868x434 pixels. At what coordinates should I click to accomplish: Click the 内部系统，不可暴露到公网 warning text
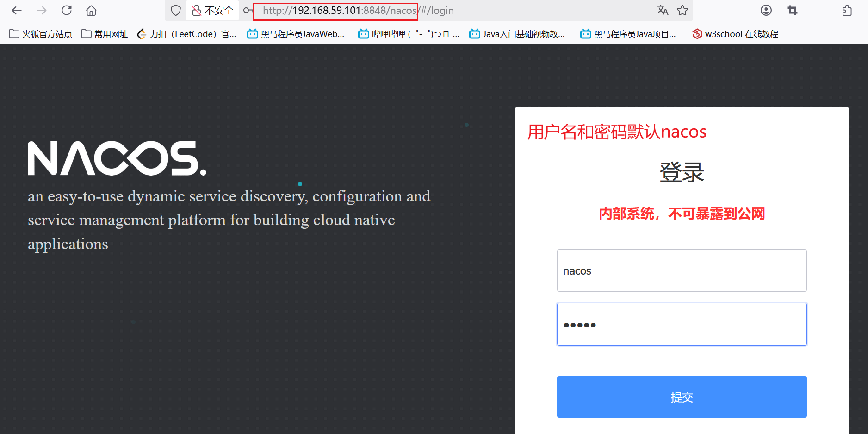[682, 214]
